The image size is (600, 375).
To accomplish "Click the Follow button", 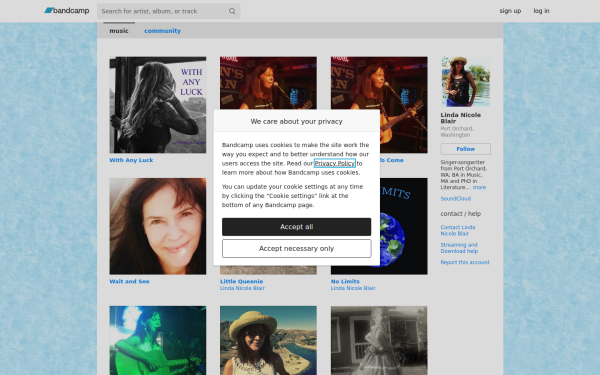I will click(x=465, y=149).
